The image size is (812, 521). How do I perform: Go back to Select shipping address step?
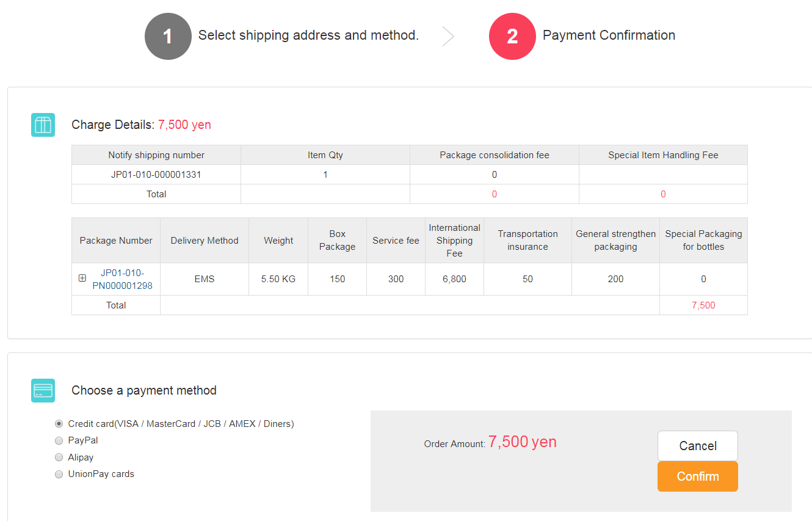click(308, 35)
